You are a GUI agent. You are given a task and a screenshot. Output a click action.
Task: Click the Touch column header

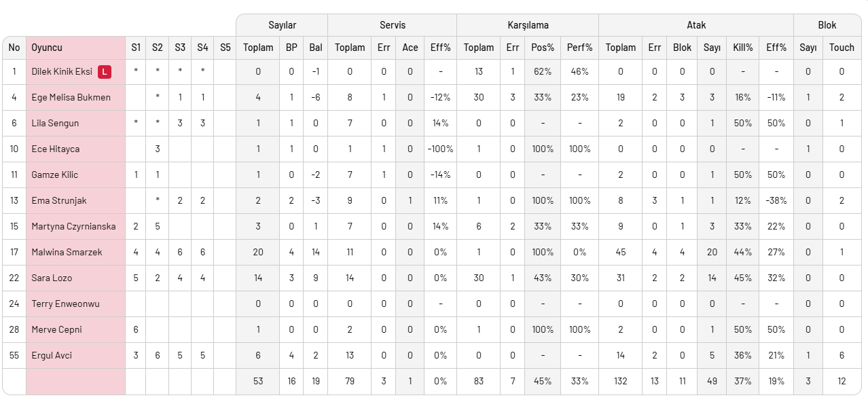point(842,48)
